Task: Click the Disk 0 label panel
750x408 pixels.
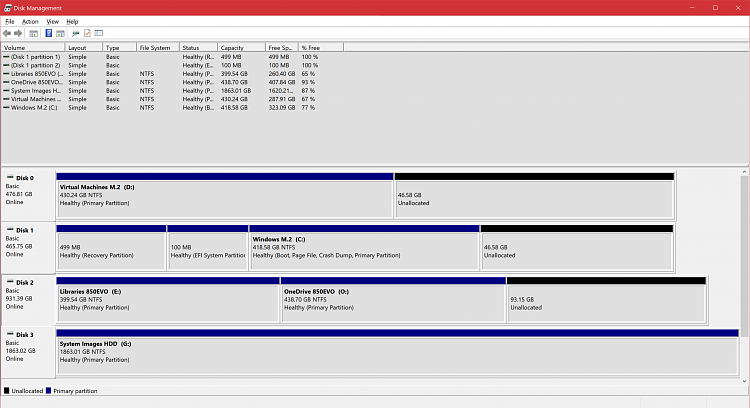Action: [x=28, y=195]
